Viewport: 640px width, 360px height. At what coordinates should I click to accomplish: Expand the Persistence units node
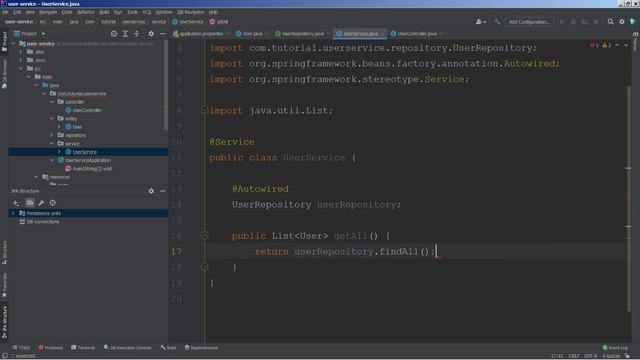[13, 213]
